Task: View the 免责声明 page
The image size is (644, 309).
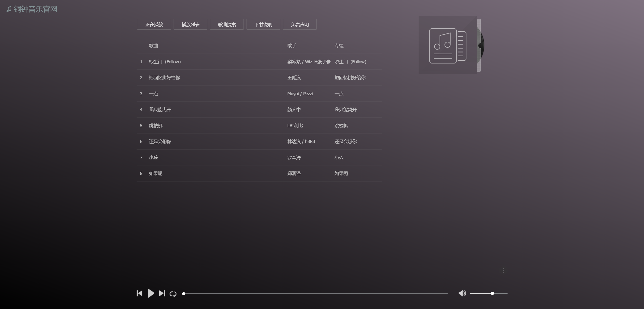Action: 300,24
